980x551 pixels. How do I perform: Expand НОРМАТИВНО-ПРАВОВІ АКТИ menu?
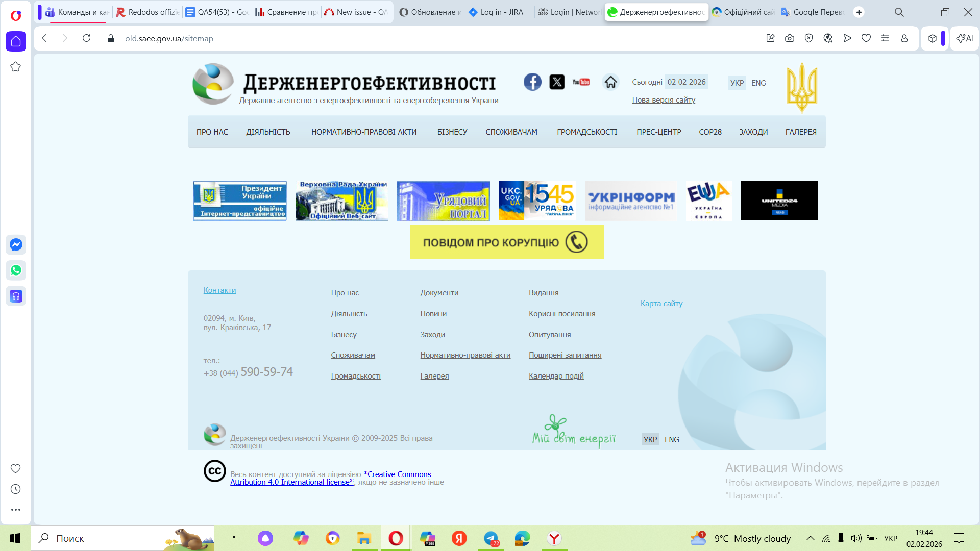[x=364, y=132]
